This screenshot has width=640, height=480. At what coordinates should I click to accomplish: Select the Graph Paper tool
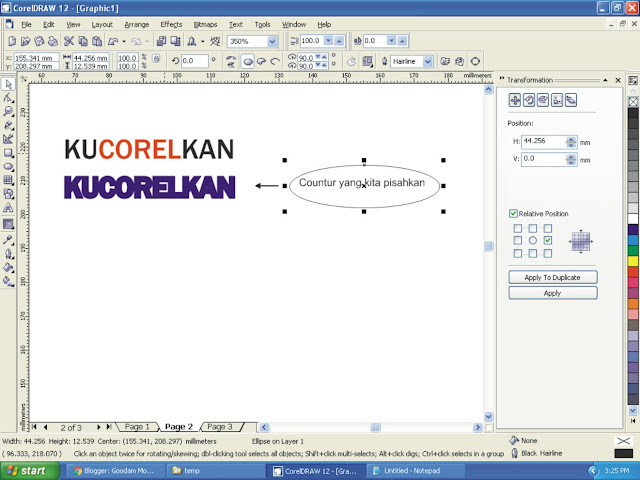(8, 180)
